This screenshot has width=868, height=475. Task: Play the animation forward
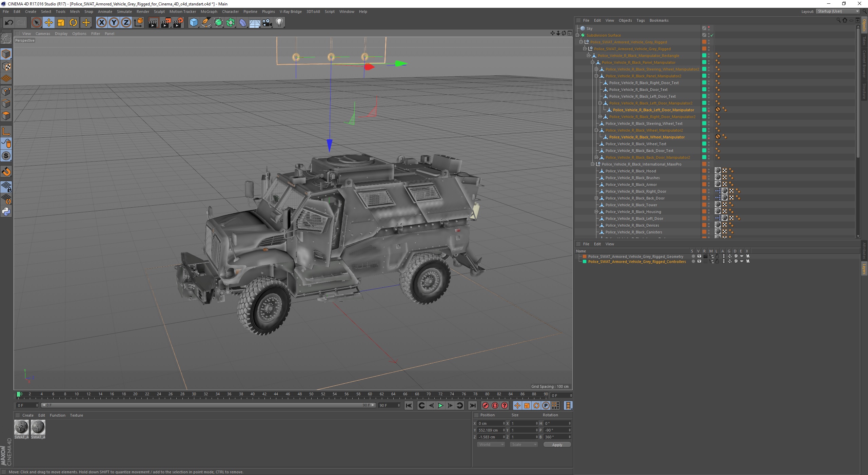(440, 406)
